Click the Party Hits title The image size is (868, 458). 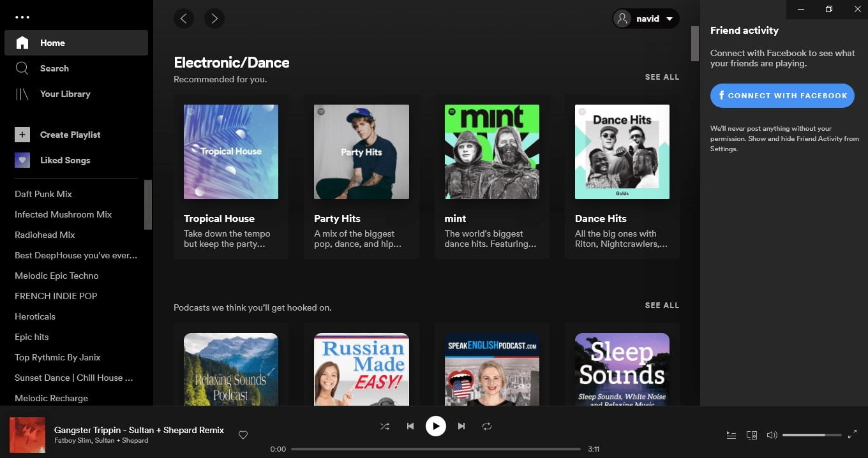click(x=338, y=218)
